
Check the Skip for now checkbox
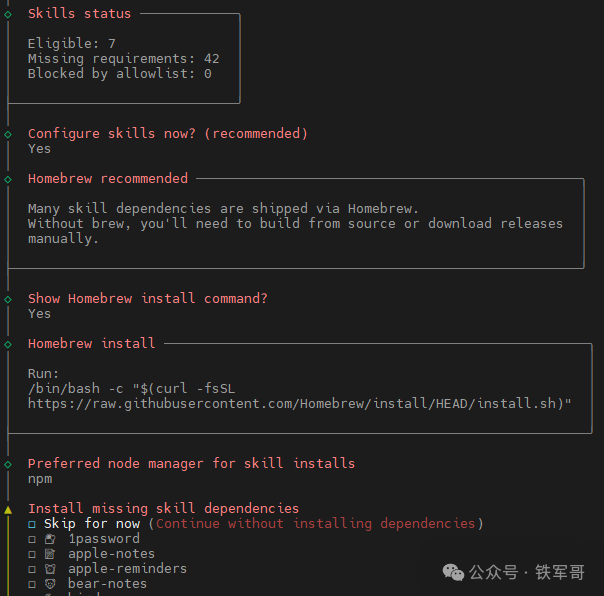point(32,524)
